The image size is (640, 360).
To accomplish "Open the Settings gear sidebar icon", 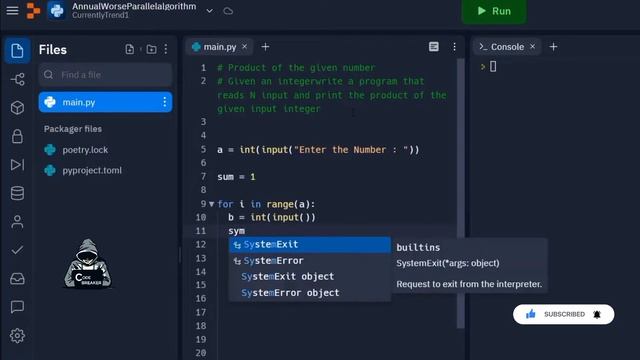I will 17,336.
